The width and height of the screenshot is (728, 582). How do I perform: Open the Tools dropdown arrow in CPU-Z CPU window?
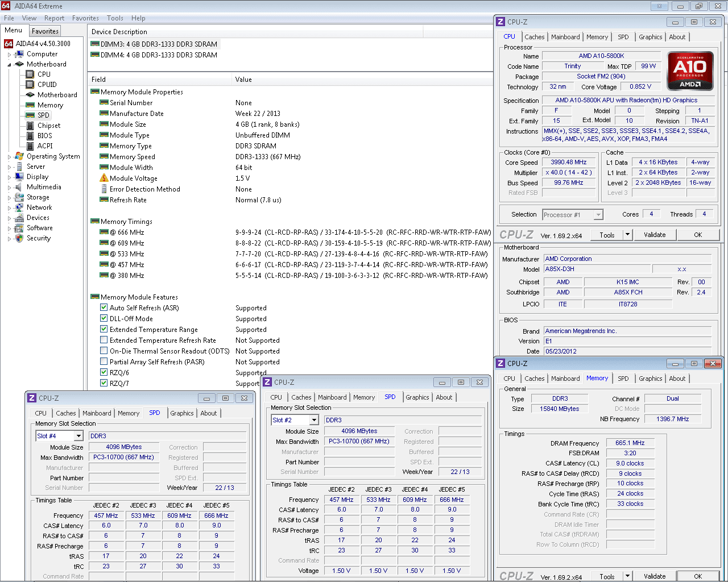(627, 235)
